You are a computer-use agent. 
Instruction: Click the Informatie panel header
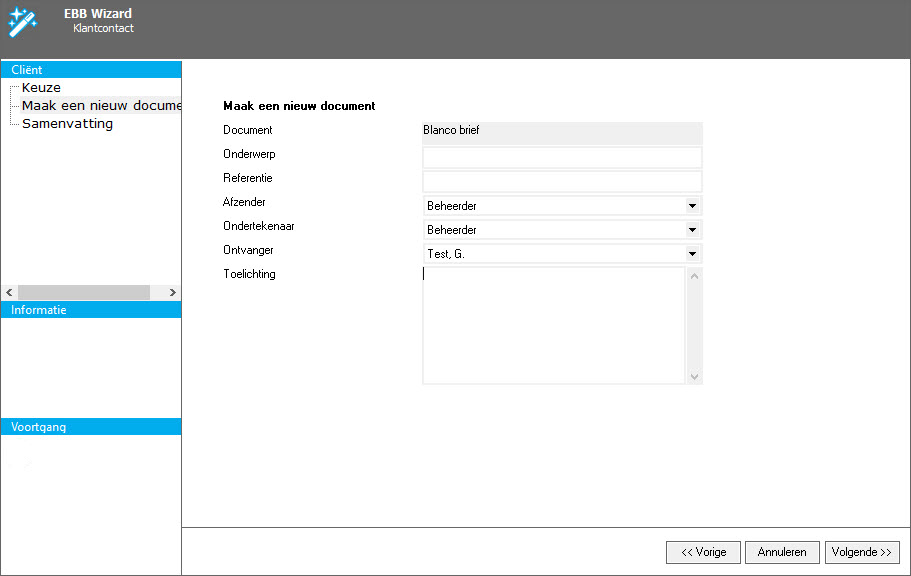[90, 310]
